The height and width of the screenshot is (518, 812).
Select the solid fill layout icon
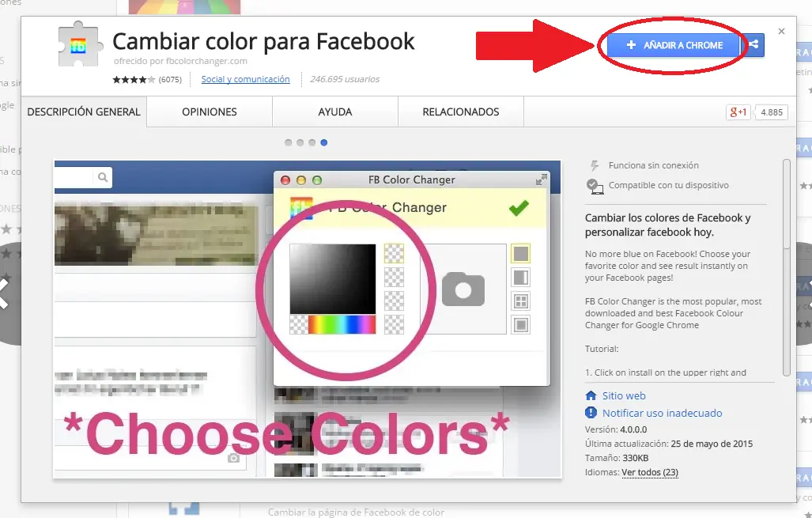tap(520, 254)
